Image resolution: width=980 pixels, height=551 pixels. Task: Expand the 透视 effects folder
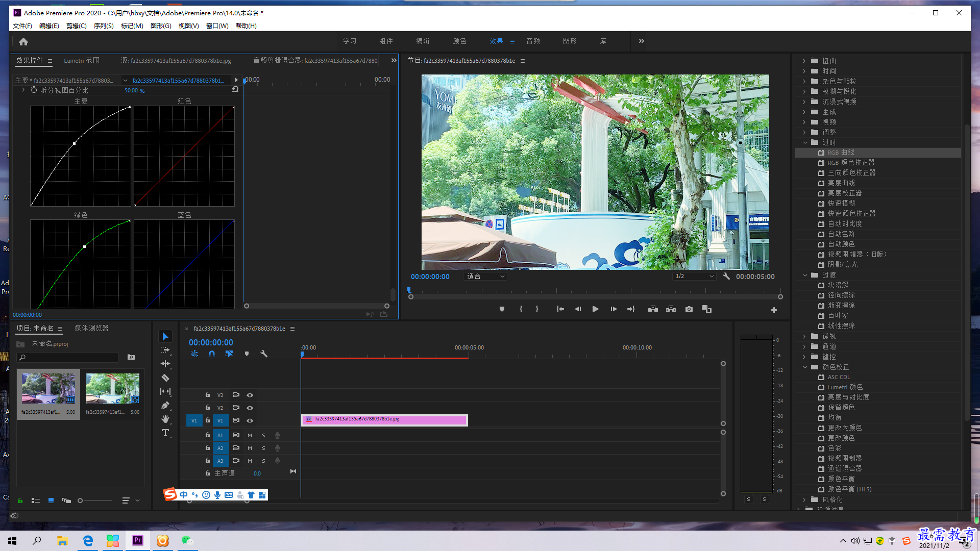804,336
